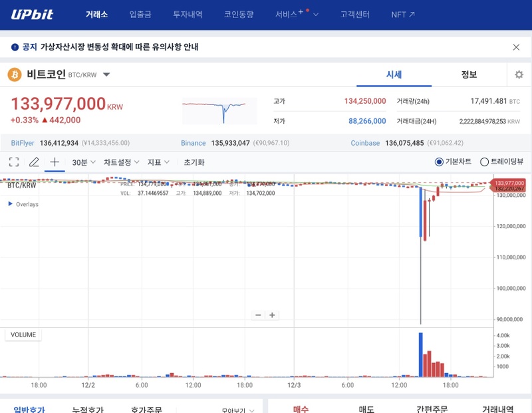
Task: Open the NFT external link
Action: tap(403, 14)
